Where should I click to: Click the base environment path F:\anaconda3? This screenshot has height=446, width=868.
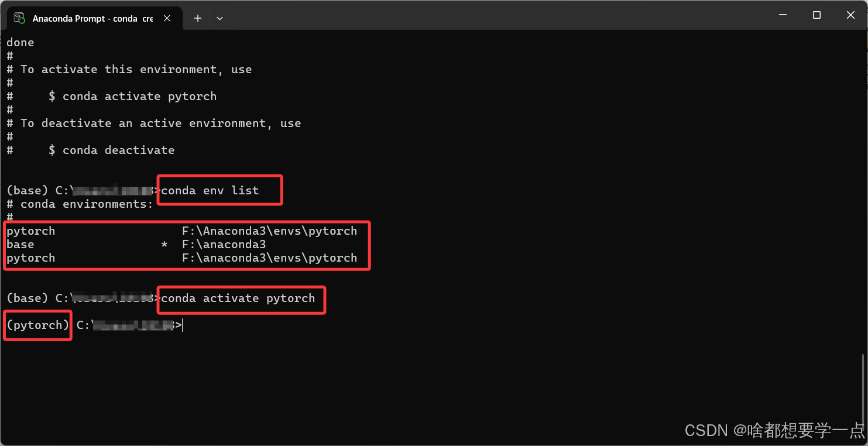tap(224, 244)
